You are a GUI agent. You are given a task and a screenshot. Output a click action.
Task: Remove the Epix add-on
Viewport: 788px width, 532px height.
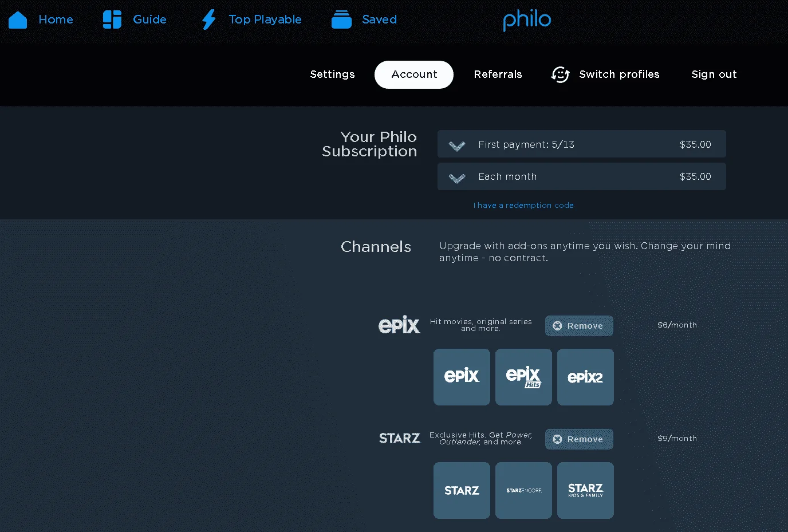tap(579, 326)
